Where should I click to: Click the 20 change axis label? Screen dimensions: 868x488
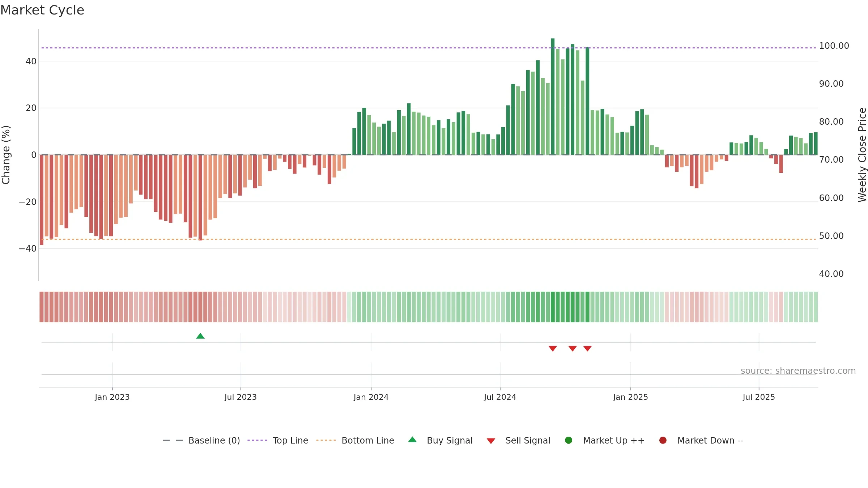coord(31,108)
